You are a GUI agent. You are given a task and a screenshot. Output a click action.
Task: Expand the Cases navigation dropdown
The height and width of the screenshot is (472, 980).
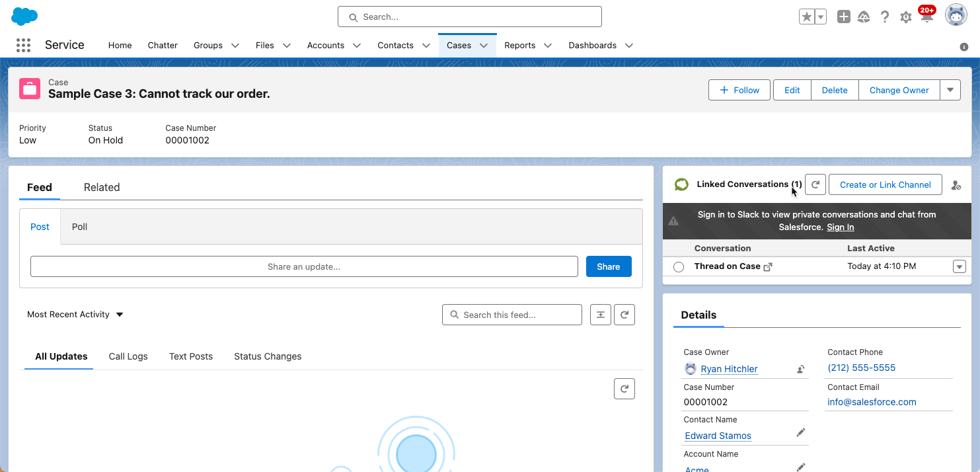coord(484,46)
